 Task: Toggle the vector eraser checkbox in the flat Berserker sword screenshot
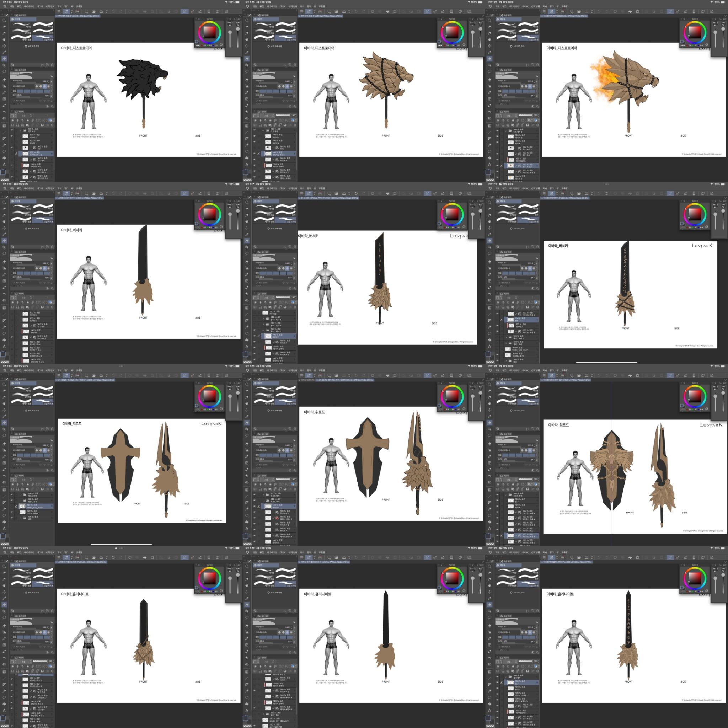point(14,283)
